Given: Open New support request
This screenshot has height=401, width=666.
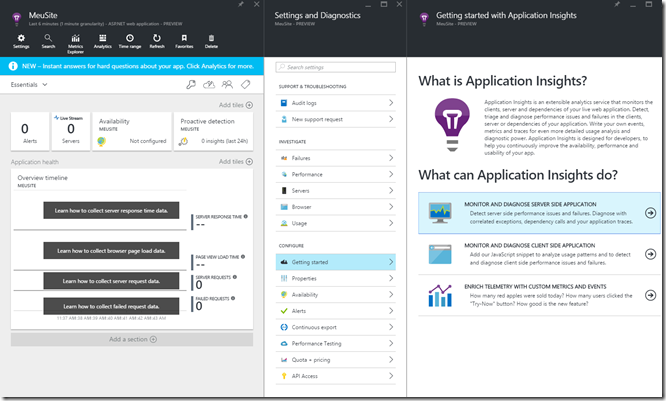Looking at the screenshot, I should coord(336,119).
